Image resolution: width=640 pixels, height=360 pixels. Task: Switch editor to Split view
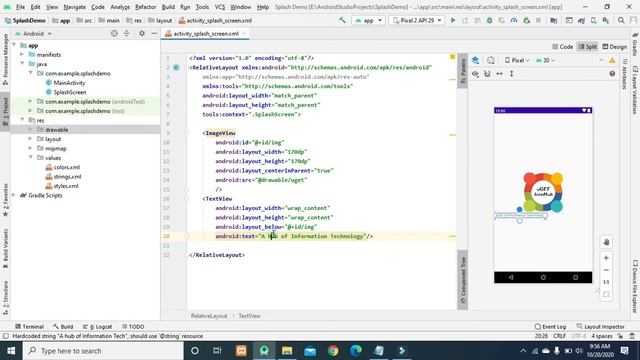coord(587,47)
